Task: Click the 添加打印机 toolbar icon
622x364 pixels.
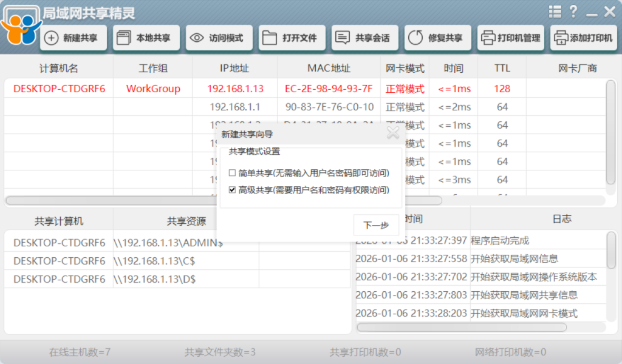Action: click(x=561, y=38)
